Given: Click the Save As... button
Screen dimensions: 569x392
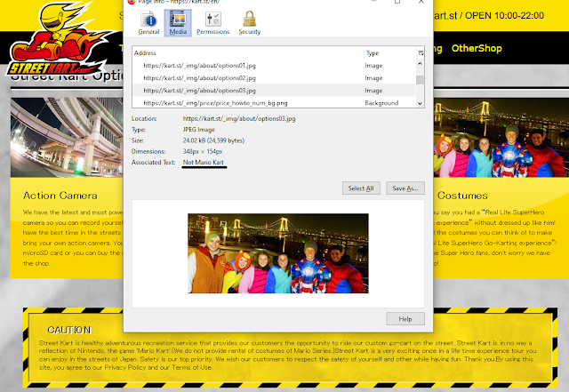Looking at the screenshot, I should click(405, 188).
